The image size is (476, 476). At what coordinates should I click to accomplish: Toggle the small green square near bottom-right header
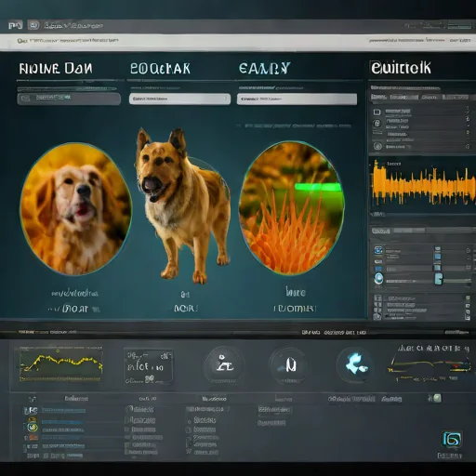pos(437,398)
